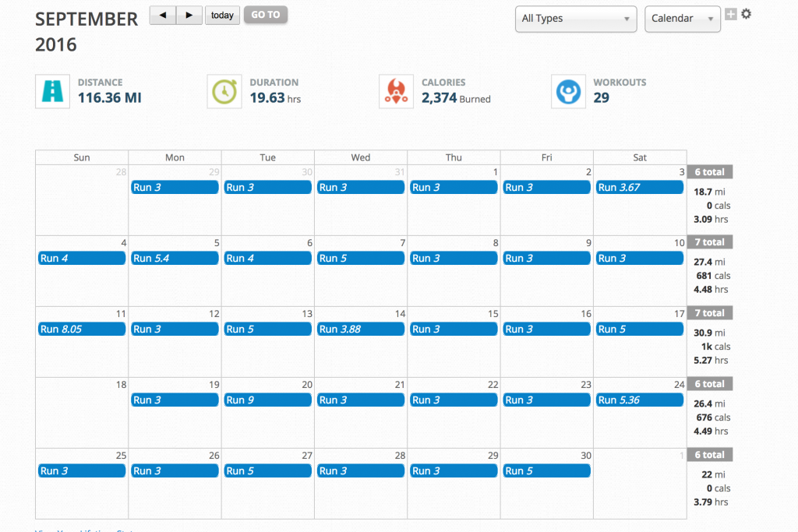Screen dimensions: 798x532
Task: Open the Run 3 entry on Sept 10
Action: (640, 258)
